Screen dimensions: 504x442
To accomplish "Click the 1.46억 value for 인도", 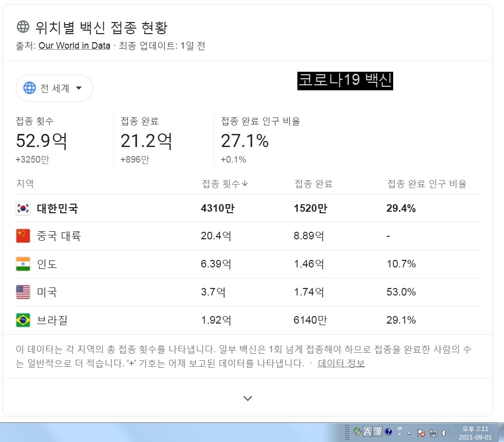I will click(x=308, y=264).
